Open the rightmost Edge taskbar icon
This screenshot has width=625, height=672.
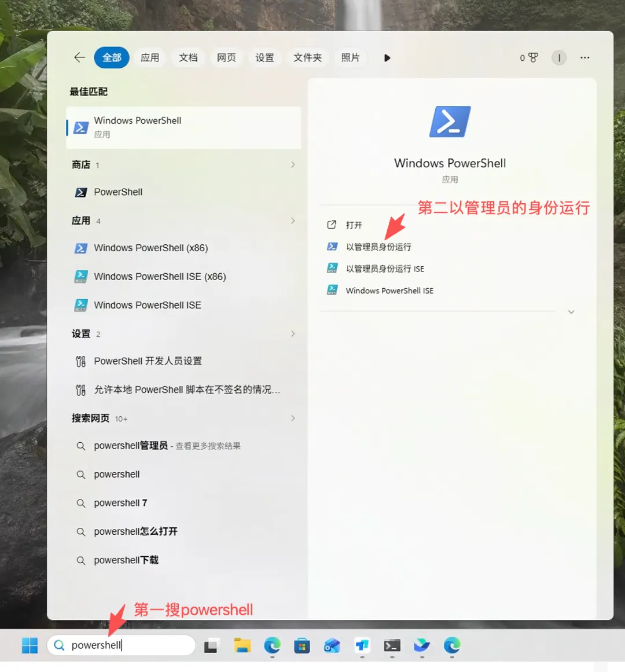click(452, 645)
